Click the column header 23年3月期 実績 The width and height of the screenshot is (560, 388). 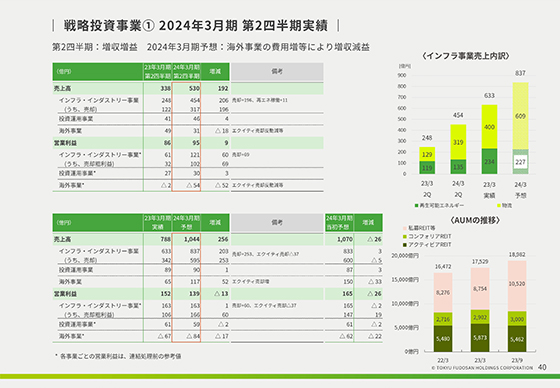point(158,223)
